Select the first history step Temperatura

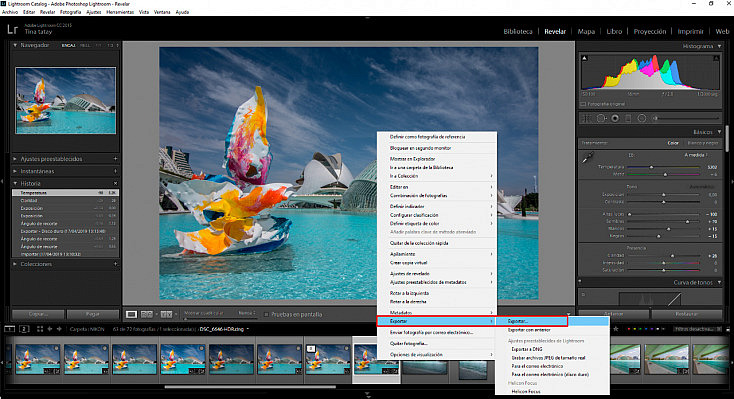pyautogui.click(x=66, y=192)
